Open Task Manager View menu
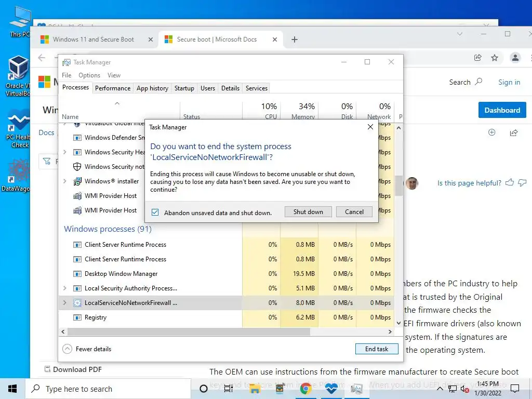The width and height of the screenshot is (532, 399). point(114,75)
